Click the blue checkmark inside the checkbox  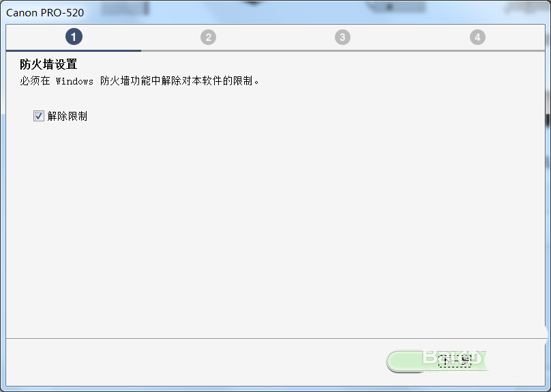pyautogui.click(x=39, y=116)
